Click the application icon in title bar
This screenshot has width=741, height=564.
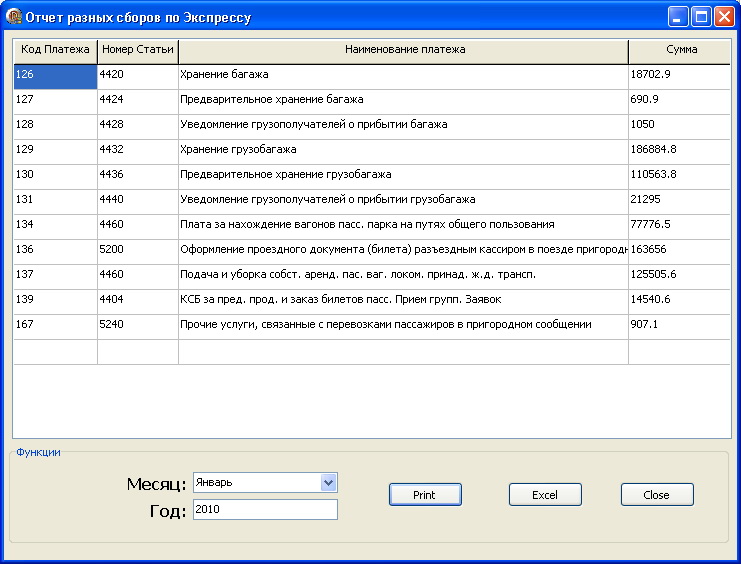click(14, 17)
